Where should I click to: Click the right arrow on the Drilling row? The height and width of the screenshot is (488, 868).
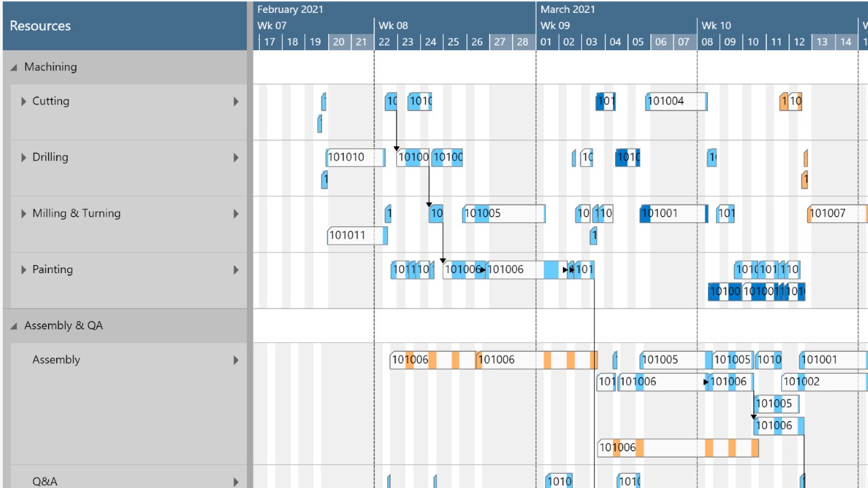pos(236,158)
